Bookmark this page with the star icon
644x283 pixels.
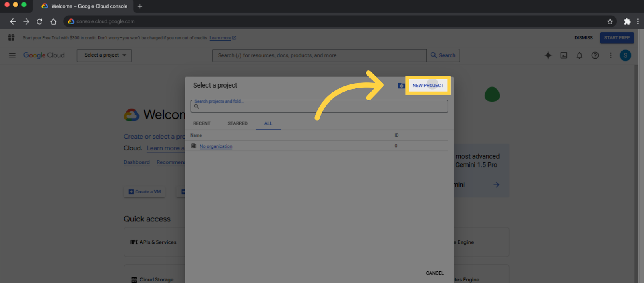coord(610,21)
